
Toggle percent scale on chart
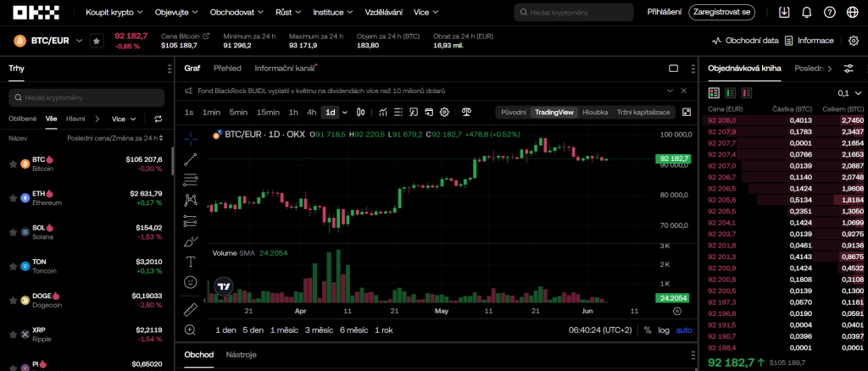point(647,330)
